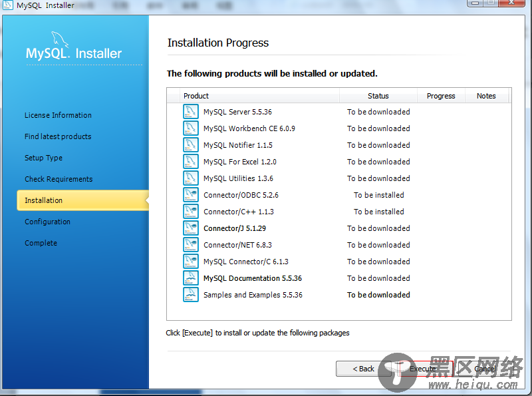
Task: Jump to the Complete step
Action: click(x=41, y=243)
